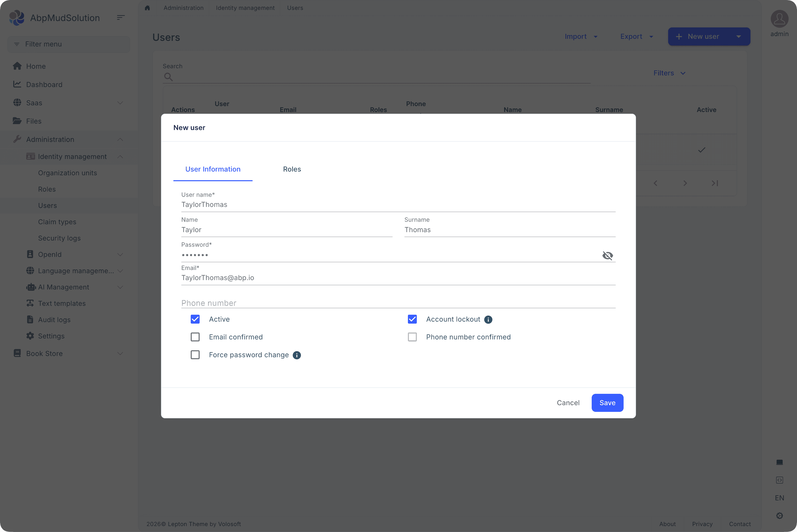Click the Phone number input field
This screenshot has width=797, height=532.
click(398, 303)
